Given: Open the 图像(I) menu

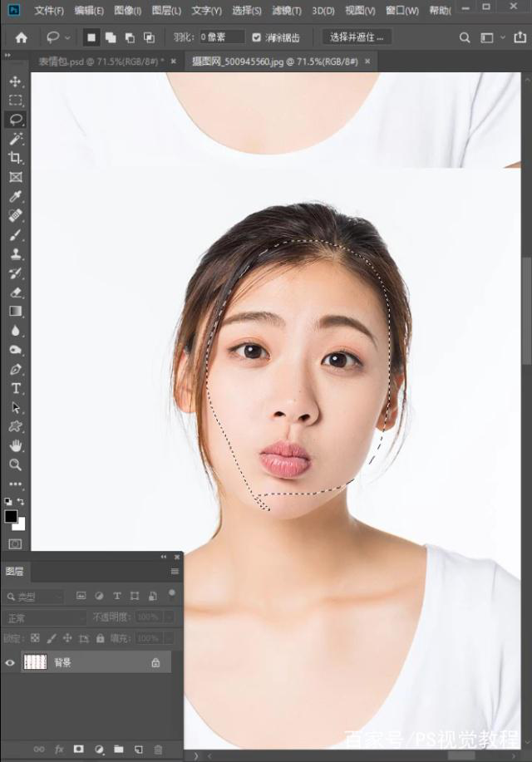Looking at the screenshot, I should point(127,10).
